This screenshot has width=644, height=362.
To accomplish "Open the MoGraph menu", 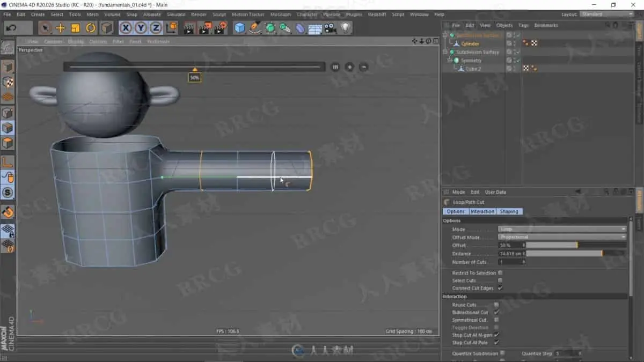I will tap(280, 14).
